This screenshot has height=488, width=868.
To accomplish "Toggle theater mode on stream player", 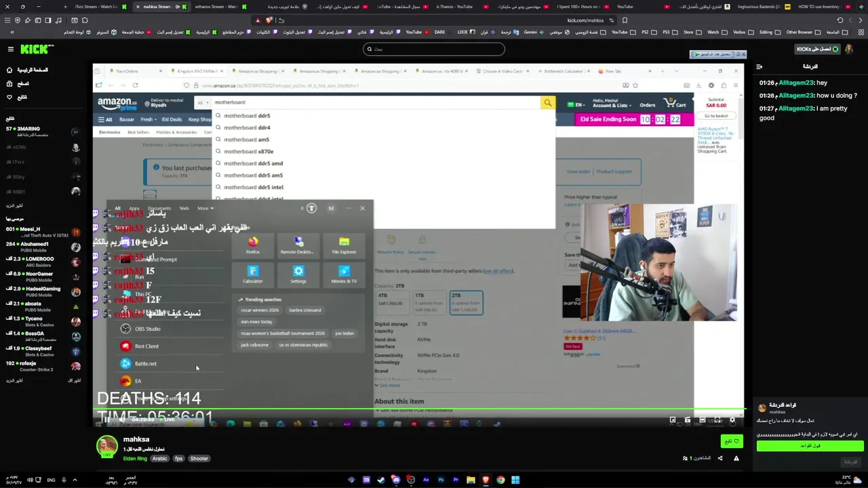I will pos(702,420).
